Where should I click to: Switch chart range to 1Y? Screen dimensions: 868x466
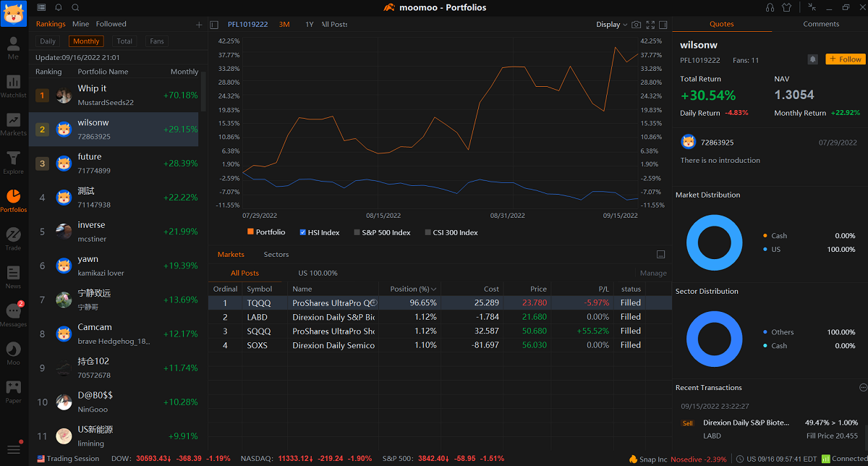[310, 25]
